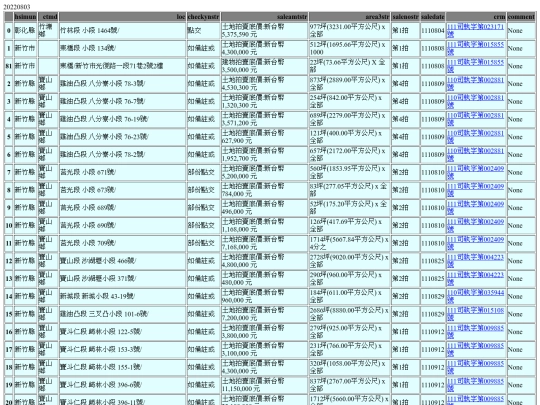Click the checkynstr column header

(x=203, y=17)
